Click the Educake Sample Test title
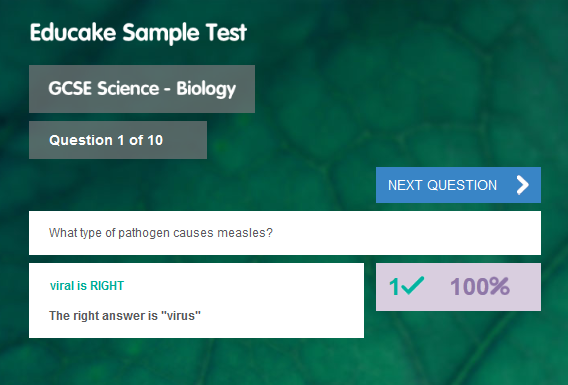The width and height of the screenshot is (568, 385). tap(138, 33)
